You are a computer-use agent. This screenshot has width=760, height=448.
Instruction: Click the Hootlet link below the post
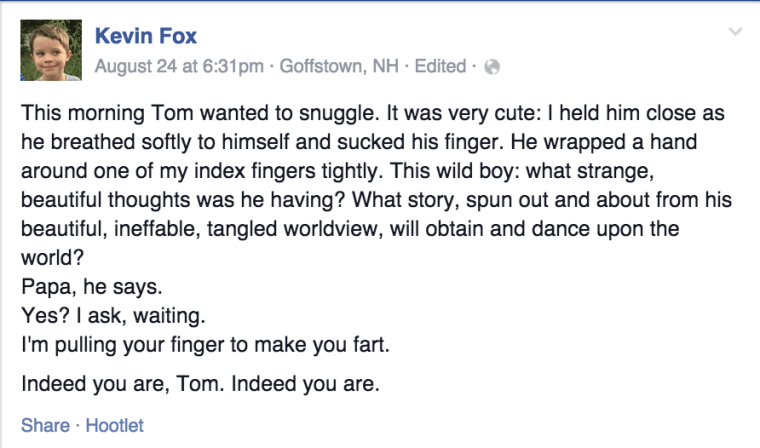click(114, 425)
